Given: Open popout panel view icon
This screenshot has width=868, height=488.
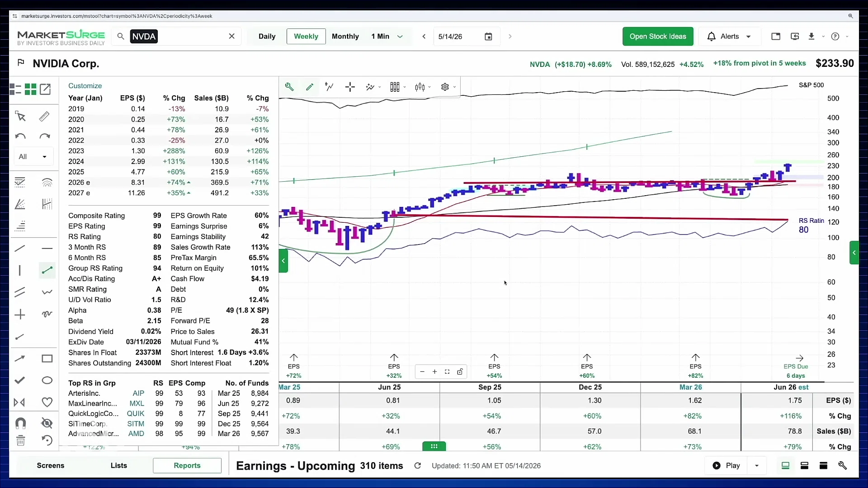Looking at the screenshot, I should point(45,89).
